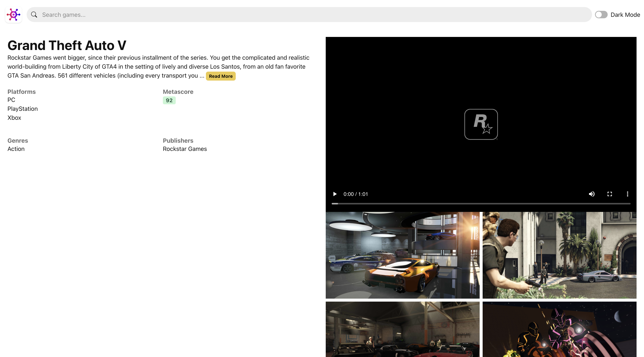
Task: Open the garage sports car screenshot
Action: coord(402,255)
